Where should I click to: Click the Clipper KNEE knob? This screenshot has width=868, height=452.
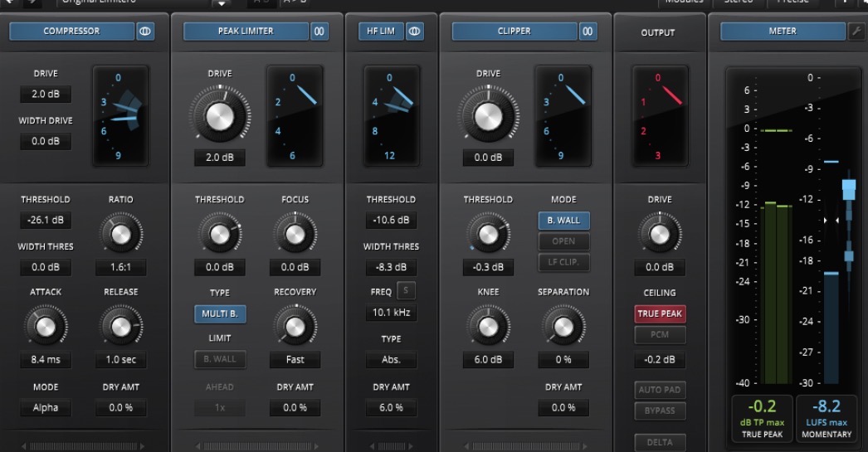488,327
